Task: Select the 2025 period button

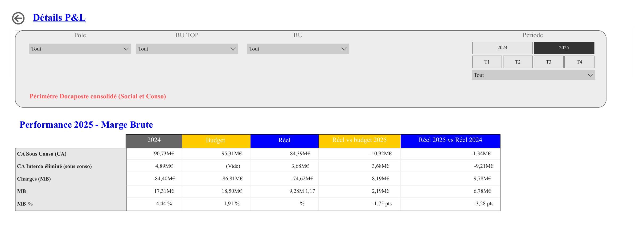Action: 564,48
